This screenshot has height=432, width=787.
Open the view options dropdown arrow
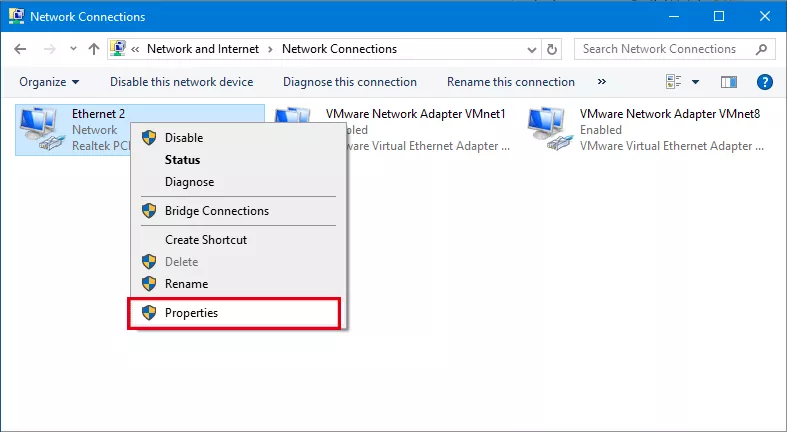click(x=695, y=82)
